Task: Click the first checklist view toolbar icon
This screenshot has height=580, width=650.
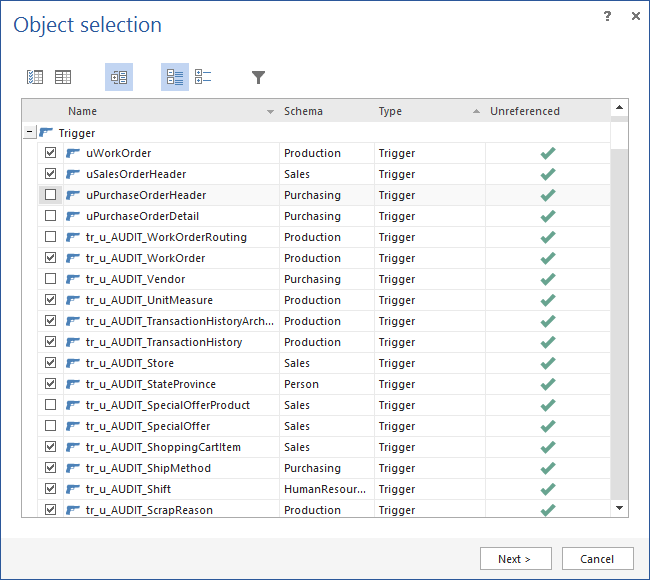Action: click(35, 77)
